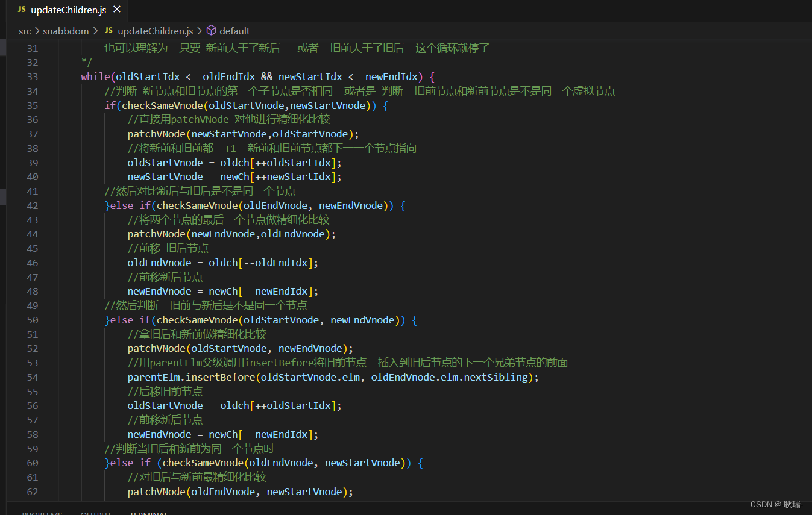Click the parentElm父级 insertBefore comment line 53
Viewport: 812px width, 515px height.
pyautogui.click(x=348, y=363)
